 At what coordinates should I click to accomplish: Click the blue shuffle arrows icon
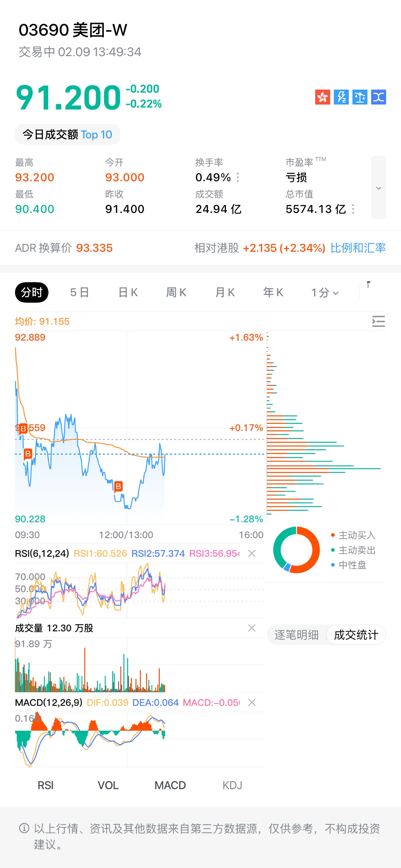(378, 97)
